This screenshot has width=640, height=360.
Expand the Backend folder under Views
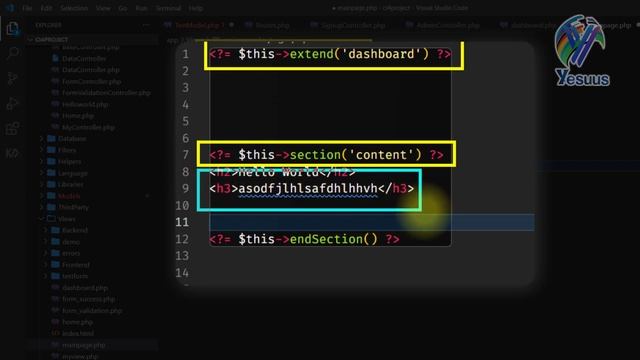tap(75, 230)
